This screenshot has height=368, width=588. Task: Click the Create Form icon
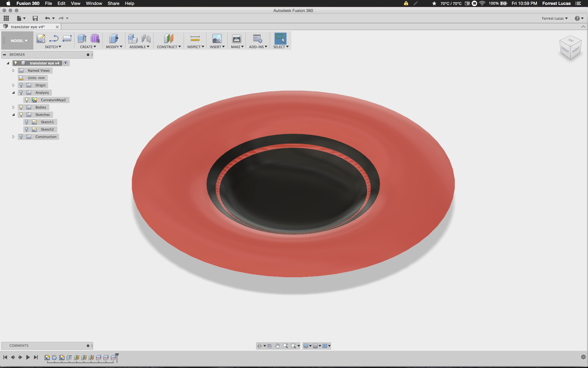(x=95, y=38)
